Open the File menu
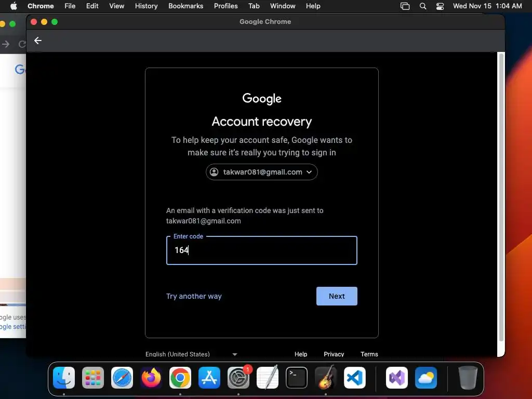Image resolution: width=532 pixels, height=399 pixels. (70, 6)
